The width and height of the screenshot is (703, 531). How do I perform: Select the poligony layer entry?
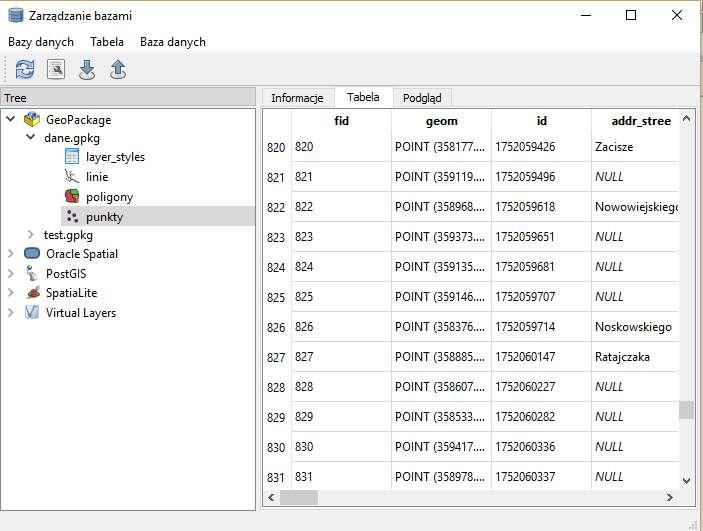pos(109,196)
